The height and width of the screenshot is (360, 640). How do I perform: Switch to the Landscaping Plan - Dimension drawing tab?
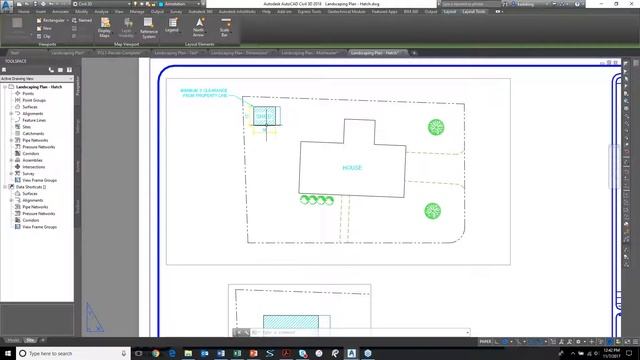click(240, 53)
